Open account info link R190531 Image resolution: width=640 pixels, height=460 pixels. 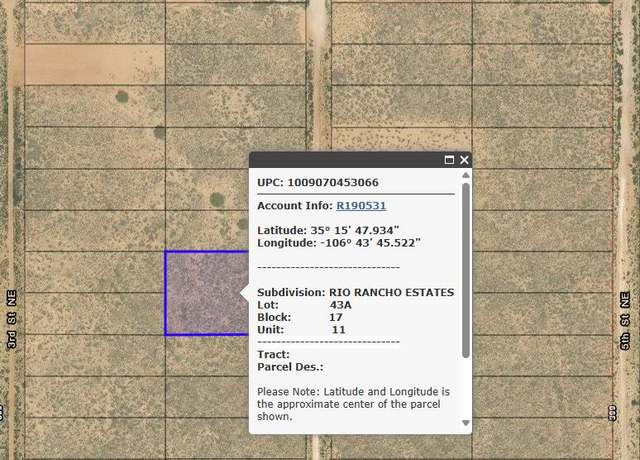(361, 206)
